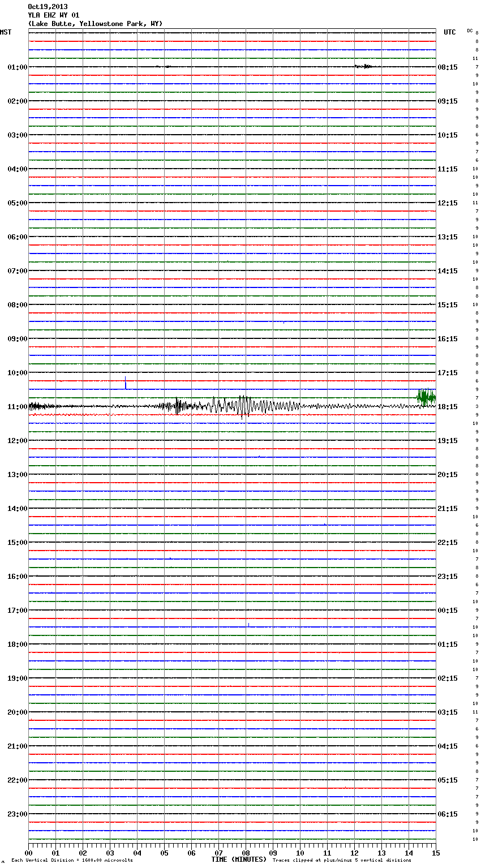Select the "01:00" MST time label
The height and width of the screenshot is (868, 481).
18,67
